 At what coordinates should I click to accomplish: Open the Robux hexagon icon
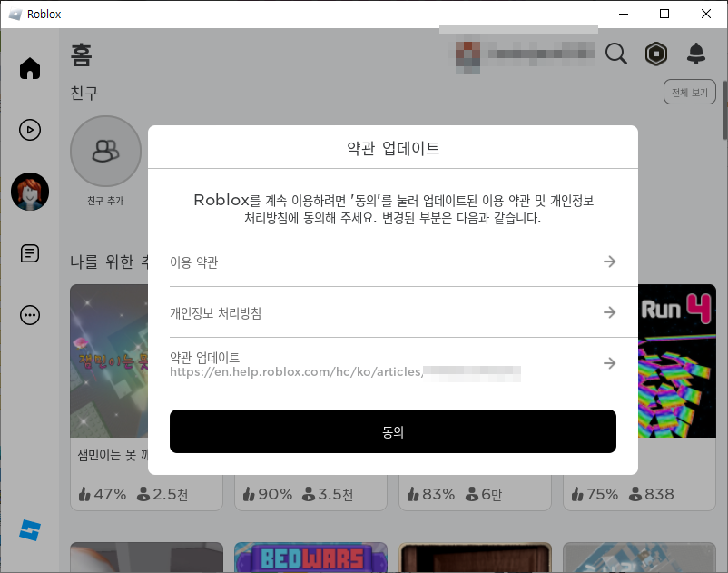[656, 54]
